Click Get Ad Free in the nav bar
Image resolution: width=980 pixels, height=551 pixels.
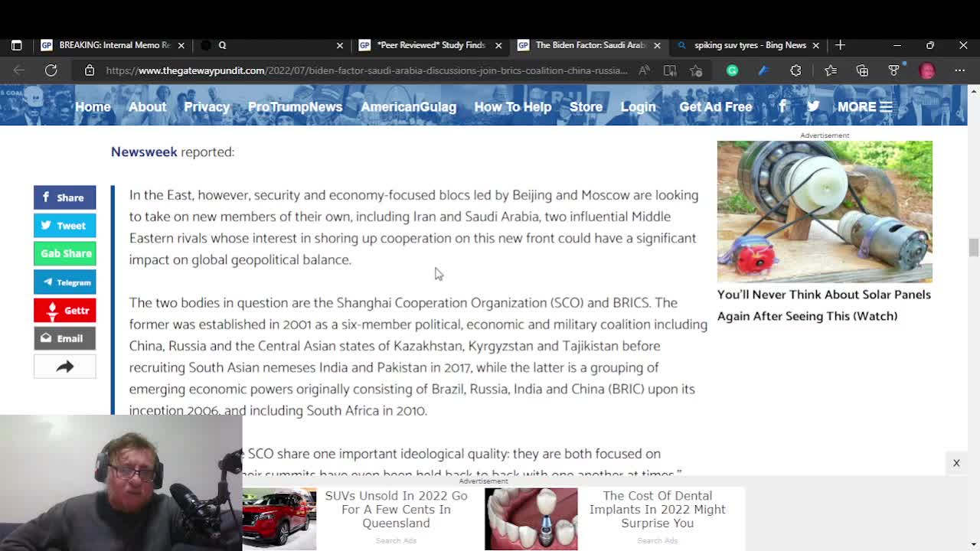(716, 106)
